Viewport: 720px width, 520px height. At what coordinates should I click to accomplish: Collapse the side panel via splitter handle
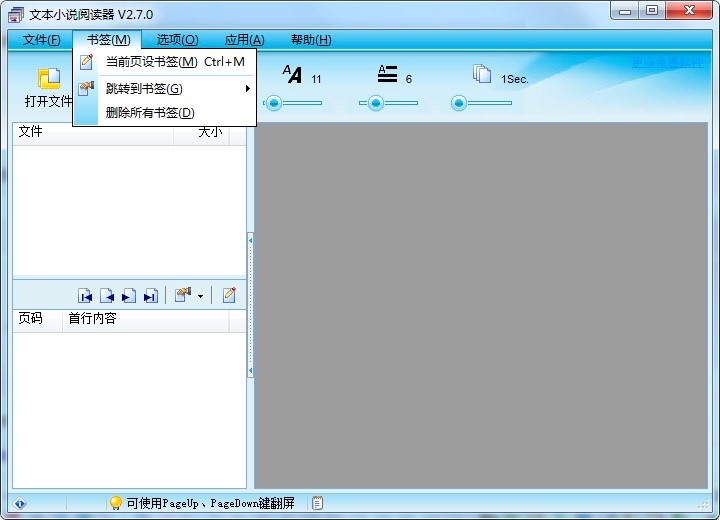250,305
